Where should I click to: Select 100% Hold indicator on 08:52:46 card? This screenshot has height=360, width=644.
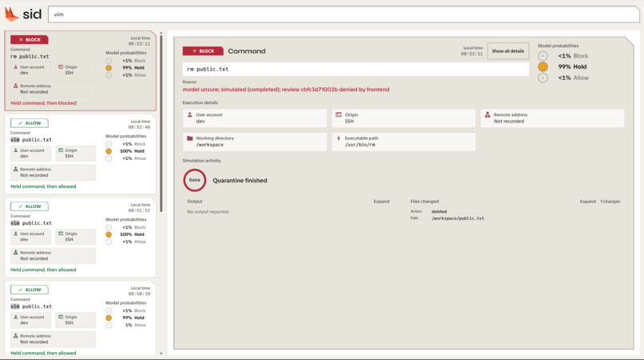point(109,151)
